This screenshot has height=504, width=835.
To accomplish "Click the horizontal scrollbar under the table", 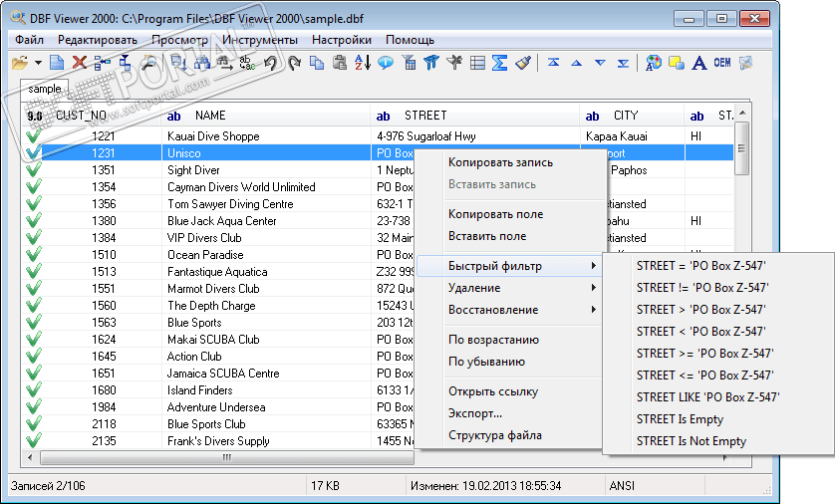I will tap(227, 458).
